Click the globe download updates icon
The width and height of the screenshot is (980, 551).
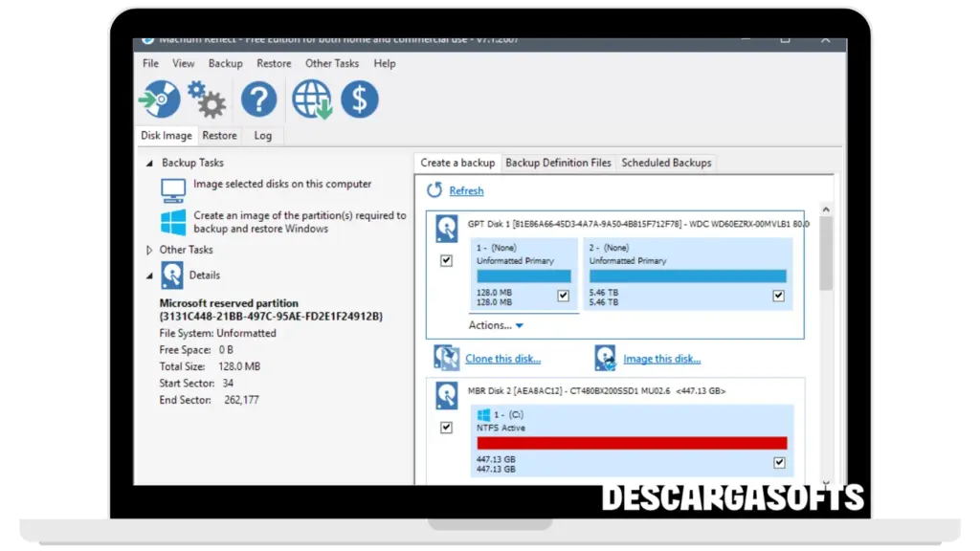pos(311,99)
